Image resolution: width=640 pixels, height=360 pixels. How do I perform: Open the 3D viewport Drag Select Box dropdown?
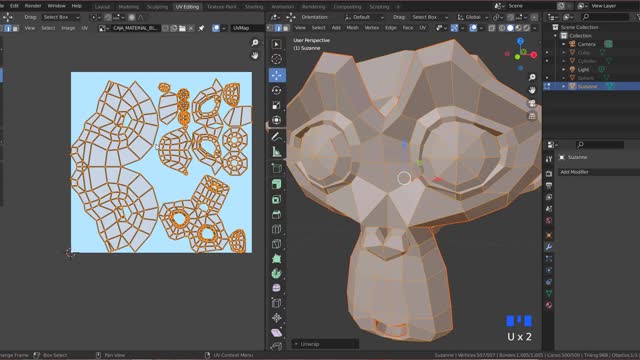[x=429, y=17]
